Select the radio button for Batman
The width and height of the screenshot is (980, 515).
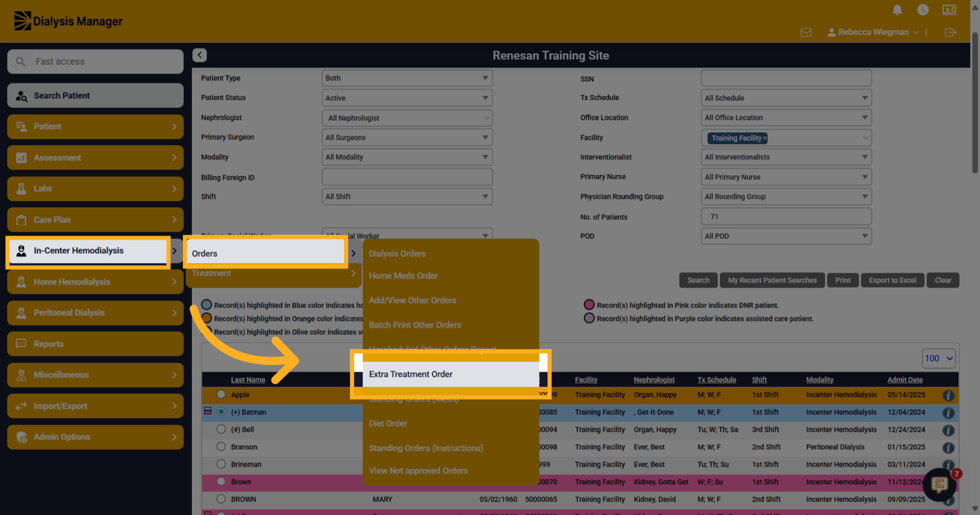[x=221, y=412]
